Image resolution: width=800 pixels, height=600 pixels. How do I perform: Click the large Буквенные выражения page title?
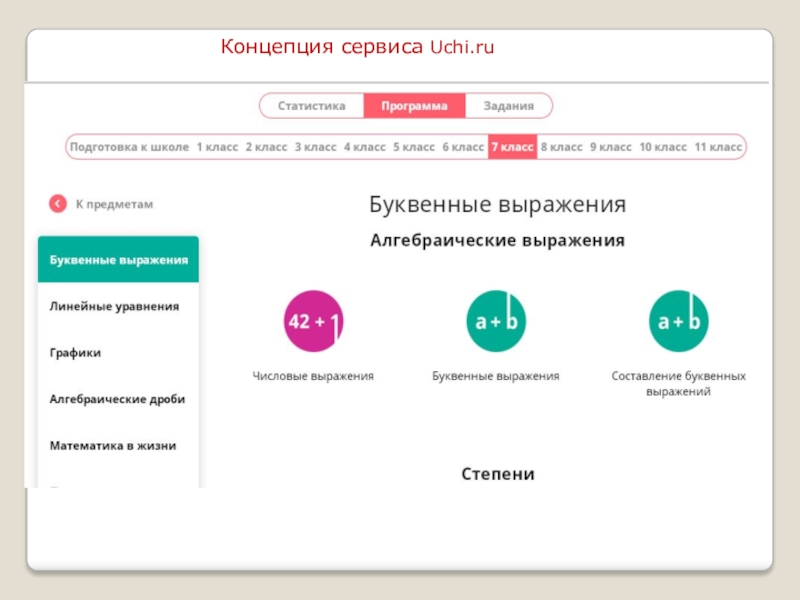click(x=497, y=204)
